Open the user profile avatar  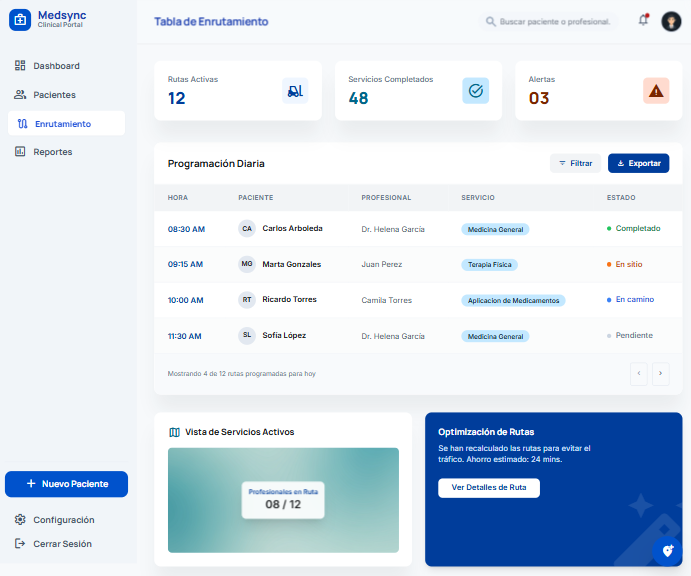coord(671,21)
